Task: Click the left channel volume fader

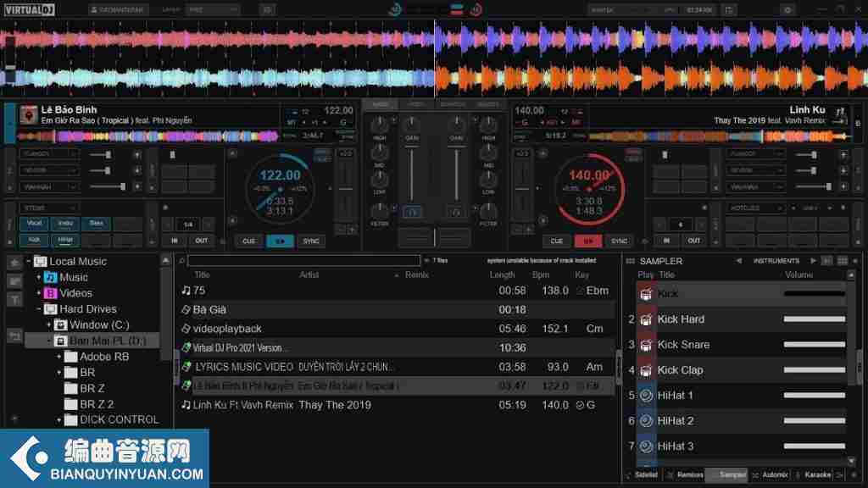Action: coord(411,175)
